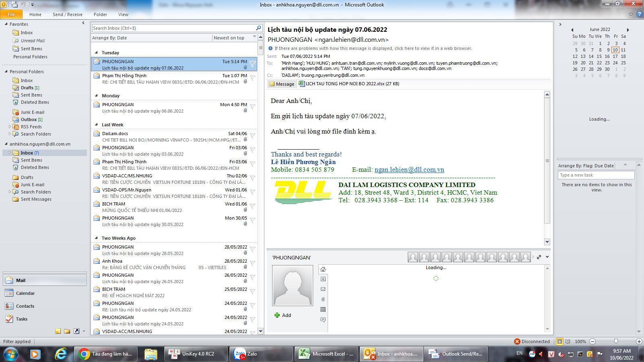Image resolution: width=644 pixels, height=362 pixels.
Task: Click the view in web browser info message
Action: [x=374, y=48]
